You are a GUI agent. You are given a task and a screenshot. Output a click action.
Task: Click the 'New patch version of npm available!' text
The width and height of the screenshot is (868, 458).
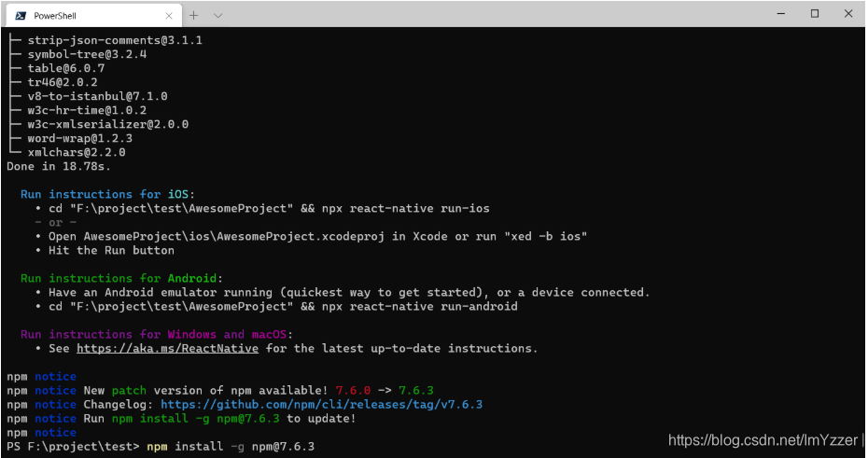coord(206,391)
